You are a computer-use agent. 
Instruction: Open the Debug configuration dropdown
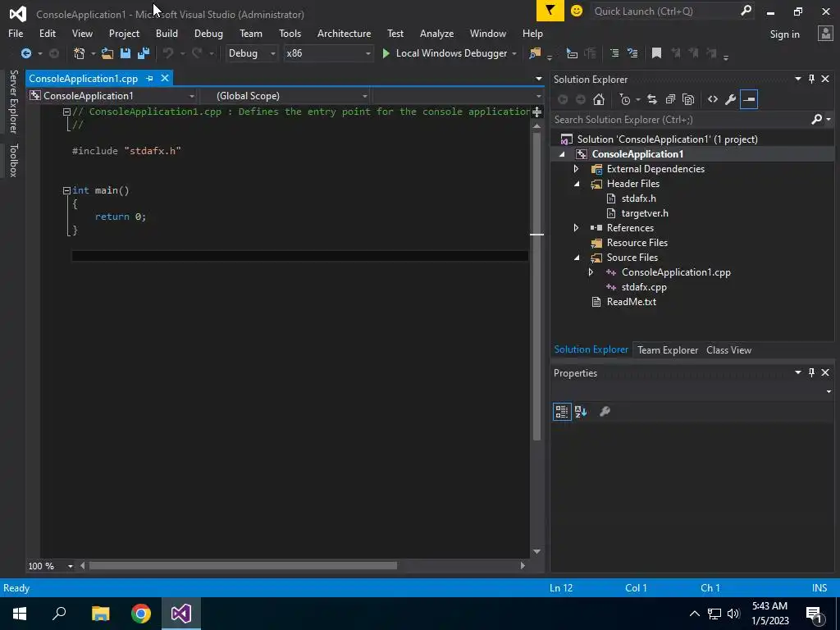(251, 53)
